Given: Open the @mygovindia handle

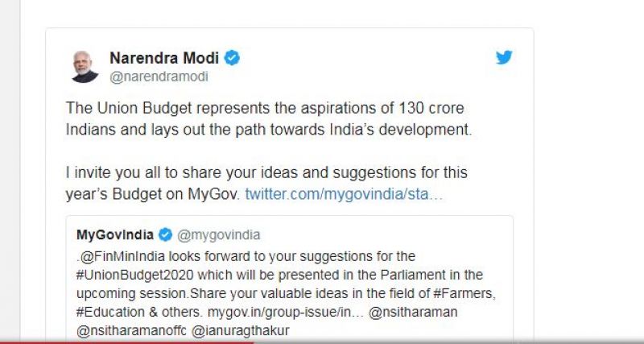Looking at the screenshot, I should point(218,234).
